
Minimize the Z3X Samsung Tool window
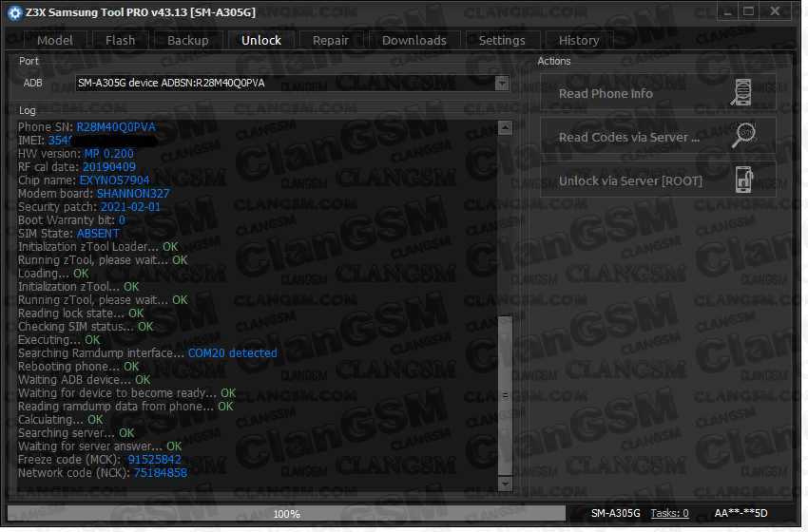727,11
